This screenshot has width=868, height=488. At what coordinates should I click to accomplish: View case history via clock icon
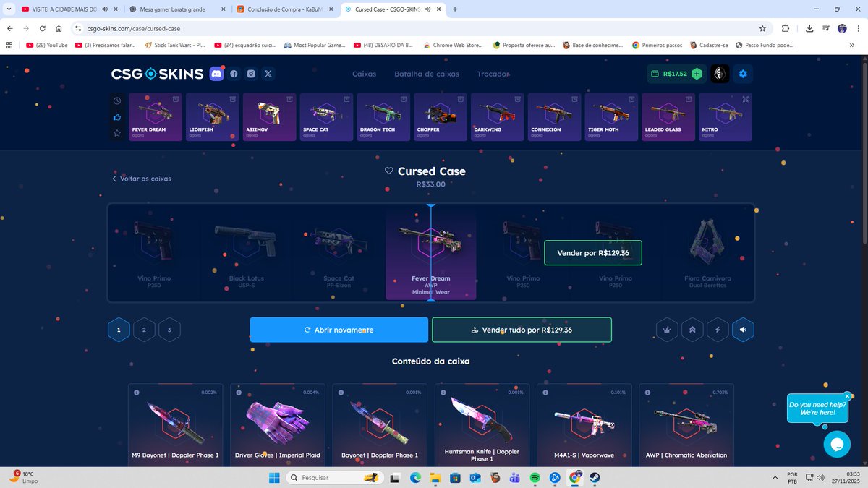(x=116, y=100)
